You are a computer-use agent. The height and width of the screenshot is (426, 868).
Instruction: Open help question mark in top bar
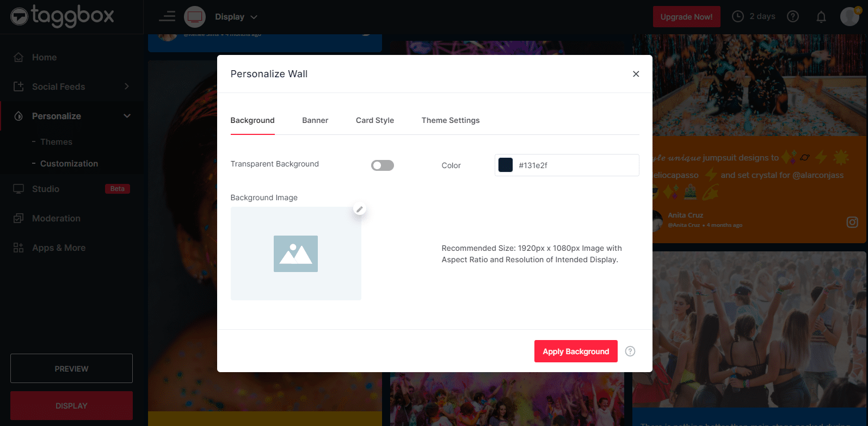(x=793, y=17)
